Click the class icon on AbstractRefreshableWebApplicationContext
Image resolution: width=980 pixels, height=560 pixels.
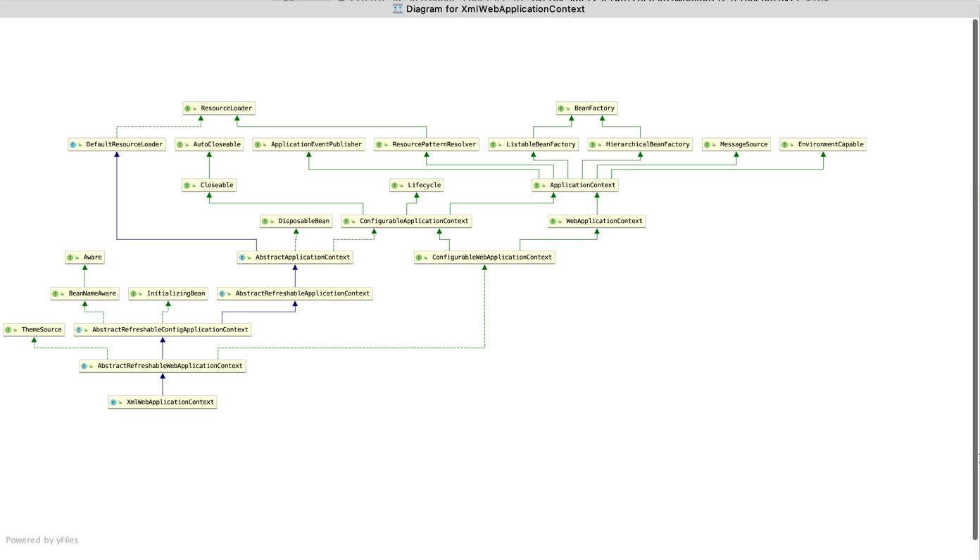[x=84, y=367]
